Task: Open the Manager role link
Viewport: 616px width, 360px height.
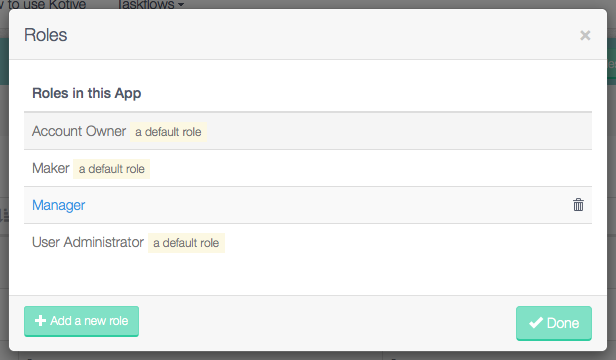Action: [x=59, y=205]
